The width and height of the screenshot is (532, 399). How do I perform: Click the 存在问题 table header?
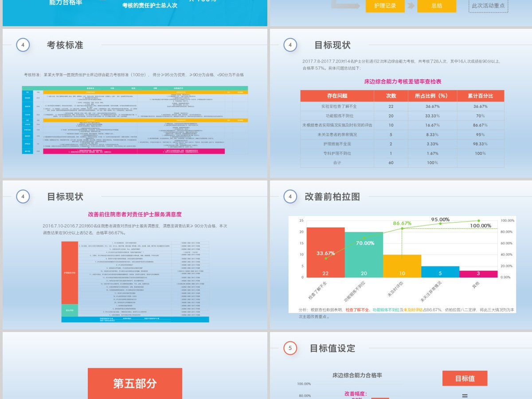coord(337,96)
